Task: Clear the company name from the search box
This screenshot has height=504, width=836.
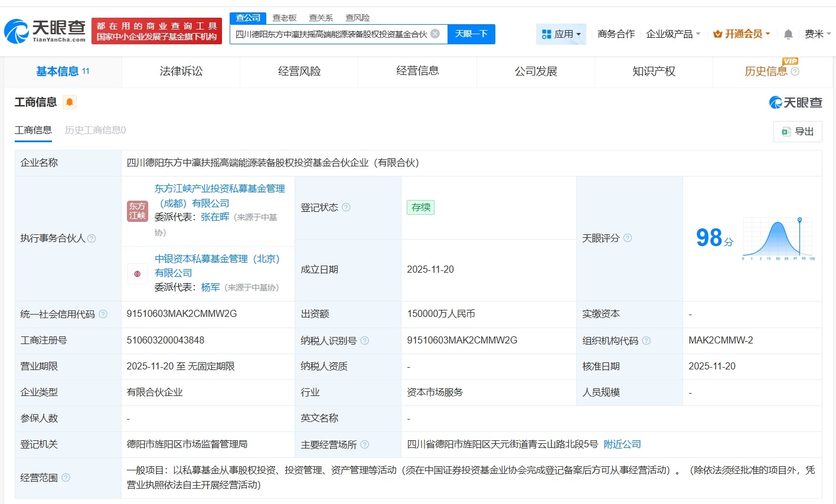Action: point(435,34)
